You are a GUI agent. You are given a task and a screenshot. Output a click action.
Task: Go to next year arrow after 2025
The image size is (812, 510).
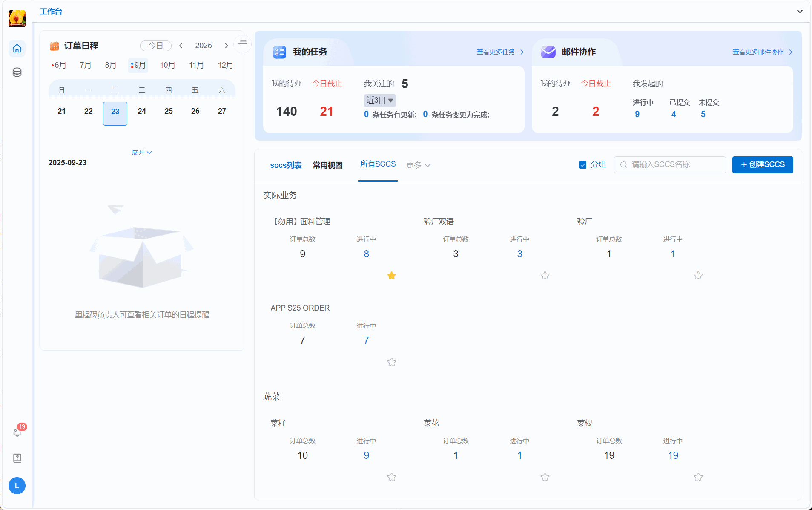226,46
